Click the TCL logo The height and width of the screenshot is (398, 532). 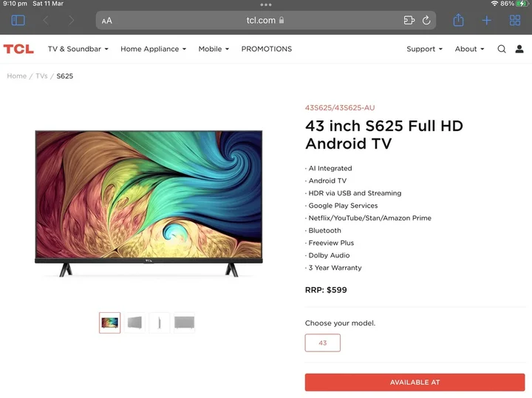tap(18, 49)
